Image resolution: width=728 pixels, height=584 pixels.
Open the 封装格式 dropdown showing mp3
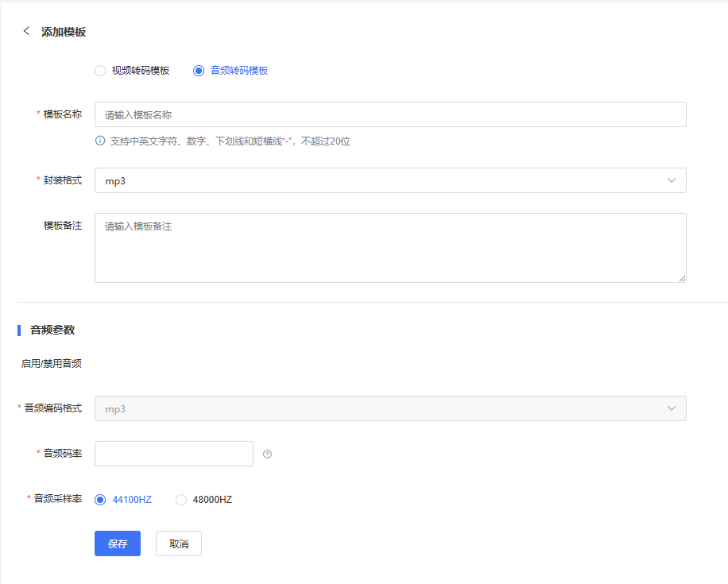[389, 180]
